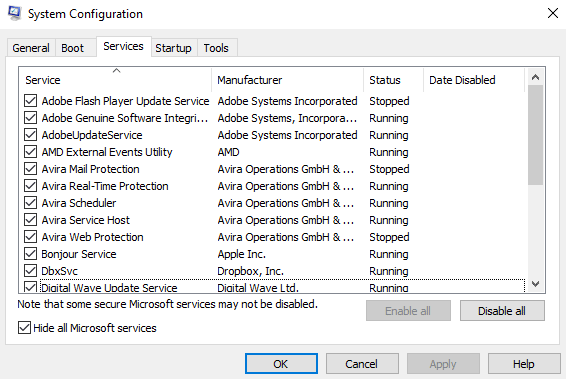Image resolution: width=566 pixels, height=379 pixels.
Task: Select the Services tab
Action: click(123, 46)
